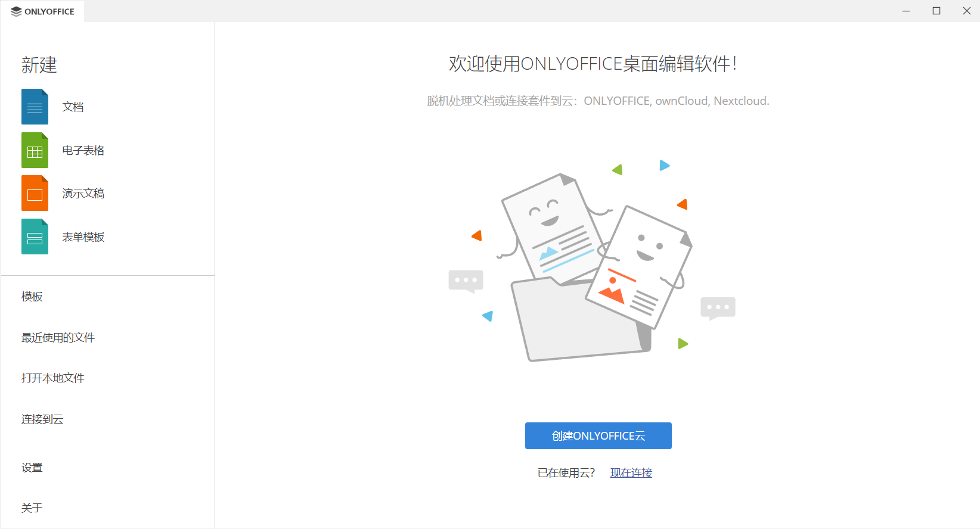980x529 pixels.
Task: Click the ONLYOFFICE logo icon in title bar
Action: click(x=16, y=11)
